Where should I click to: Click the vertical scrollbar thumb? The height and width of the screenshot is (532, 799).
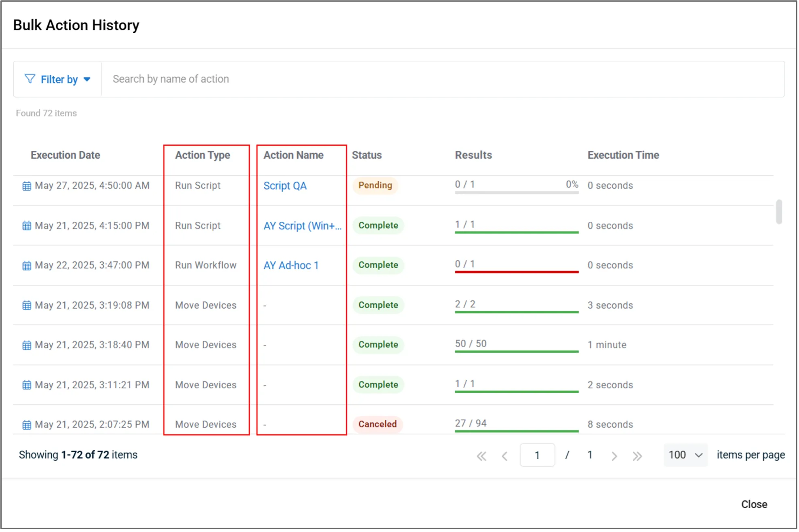[779, 211]
